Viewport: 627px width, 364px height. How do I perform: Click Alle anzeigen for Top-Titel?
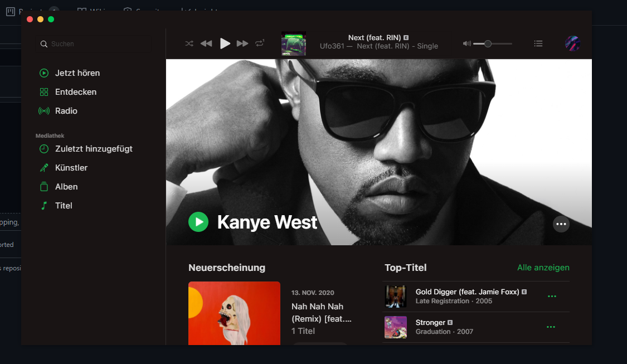tap(543, 268)
